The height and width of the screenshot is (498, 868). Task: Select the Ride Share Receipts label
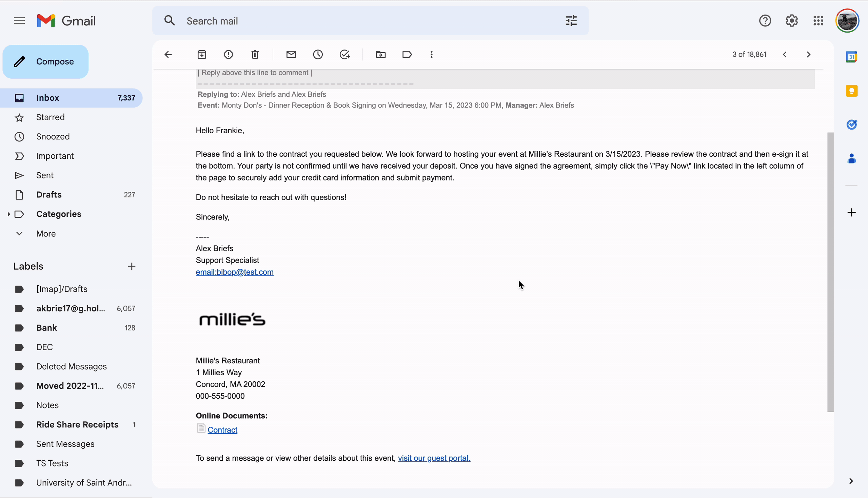coord(71,424)
